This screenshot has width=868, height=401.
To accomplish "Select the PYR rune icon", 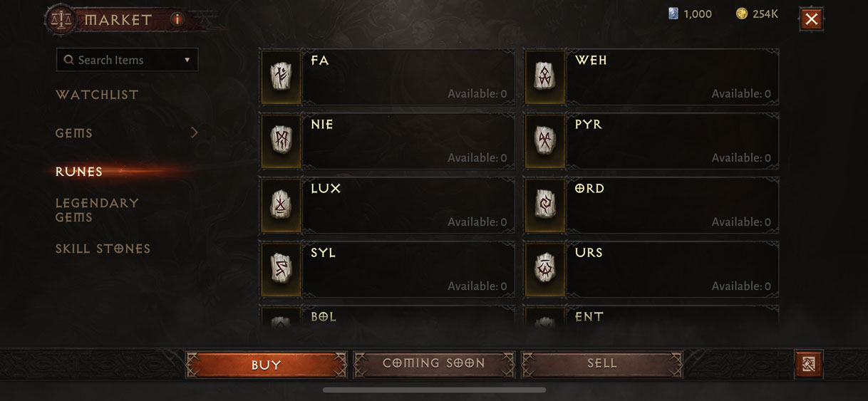I will click(544, 141).
